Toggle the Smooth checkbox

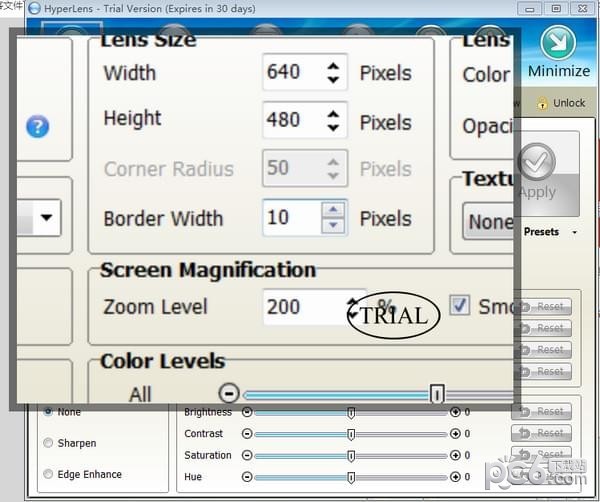click(459, 305)
